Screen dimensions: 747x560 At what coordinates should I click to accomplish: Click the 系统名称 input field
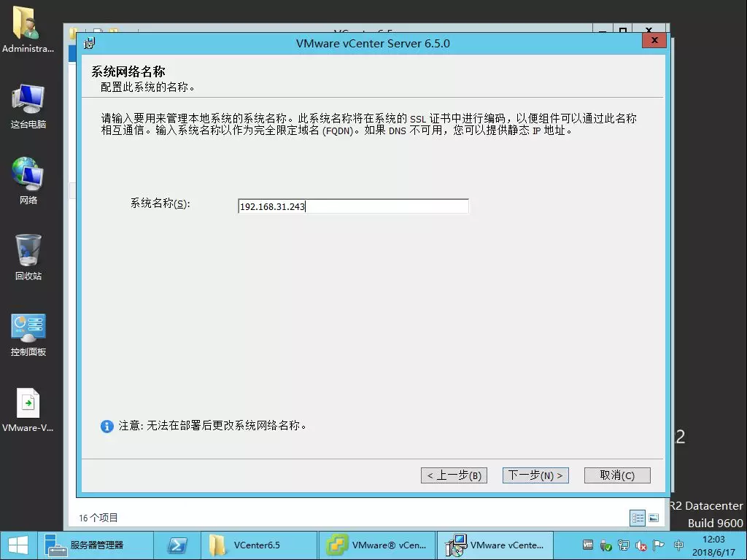[x=353, y=206]
